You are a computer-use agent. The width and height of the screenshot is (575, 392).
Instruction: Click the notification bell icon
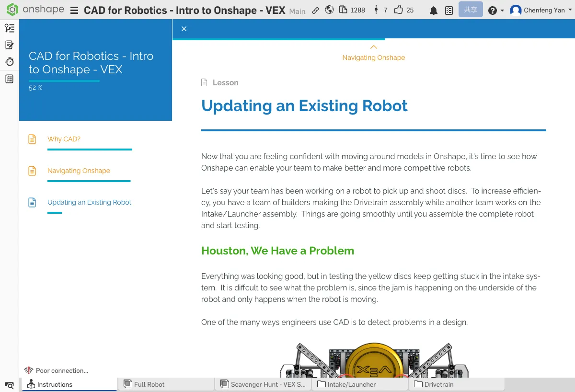(x=433, y=11)
